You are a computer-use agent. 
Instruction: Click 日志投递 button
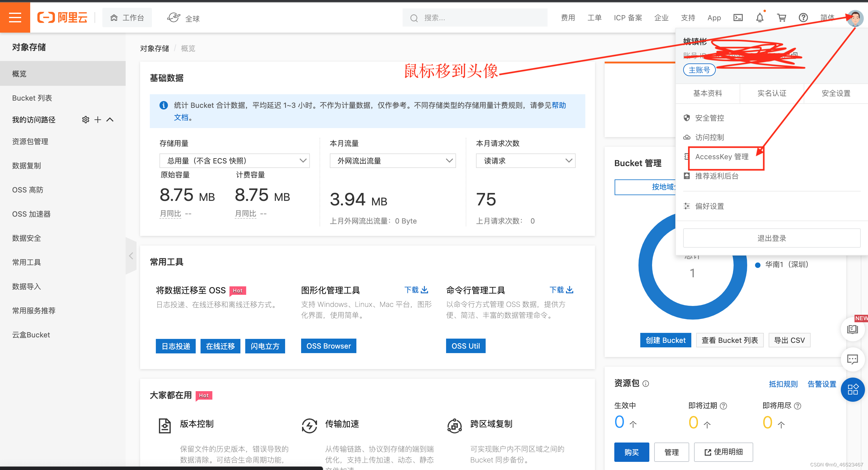(x=175, y=346)
